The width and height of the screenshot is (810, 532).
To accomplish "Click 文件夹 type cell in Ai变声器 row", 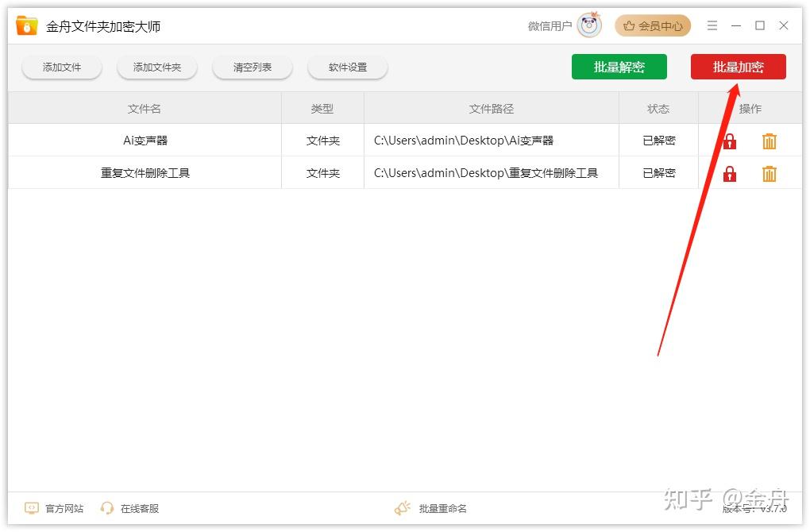I will (x=323, y=141).
